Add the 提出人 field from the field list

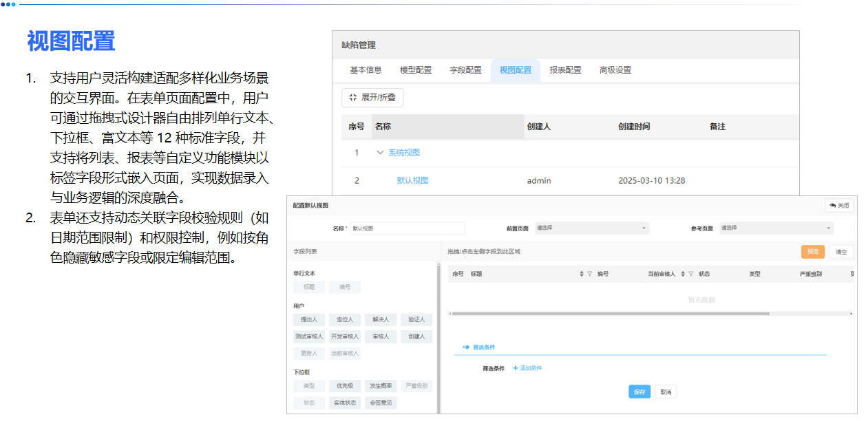pyautogui.click(x=309, y=319)
